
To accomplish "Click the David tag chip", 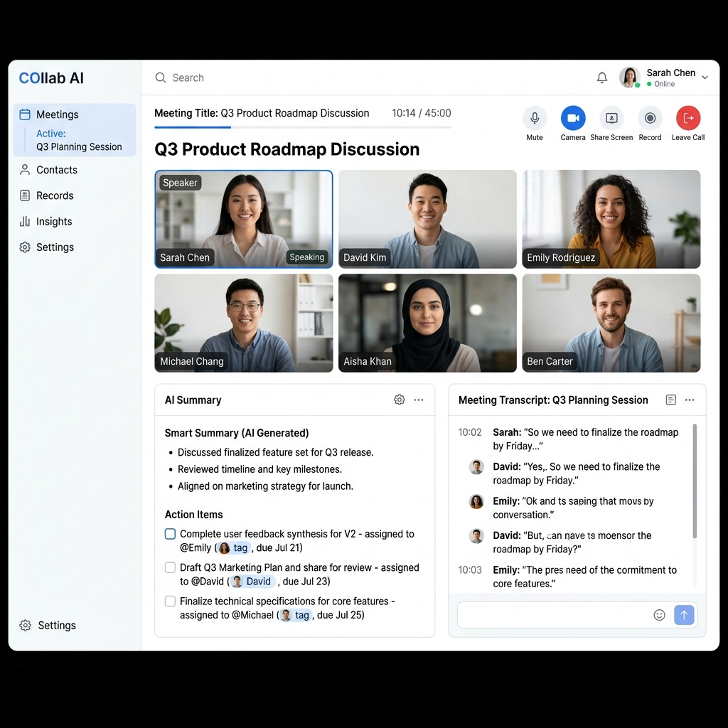I will pyautogui.click(x=252, y=582).
